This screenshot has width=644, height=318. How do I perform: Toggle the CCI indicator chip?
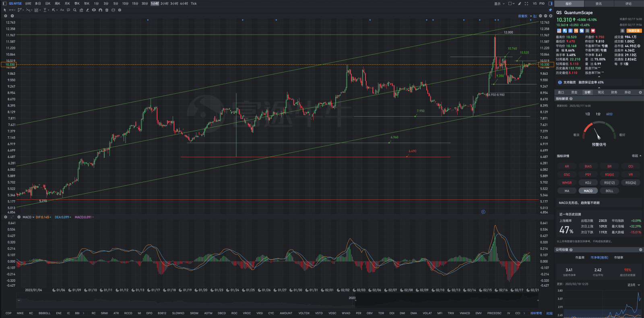(x=631, y=166)
